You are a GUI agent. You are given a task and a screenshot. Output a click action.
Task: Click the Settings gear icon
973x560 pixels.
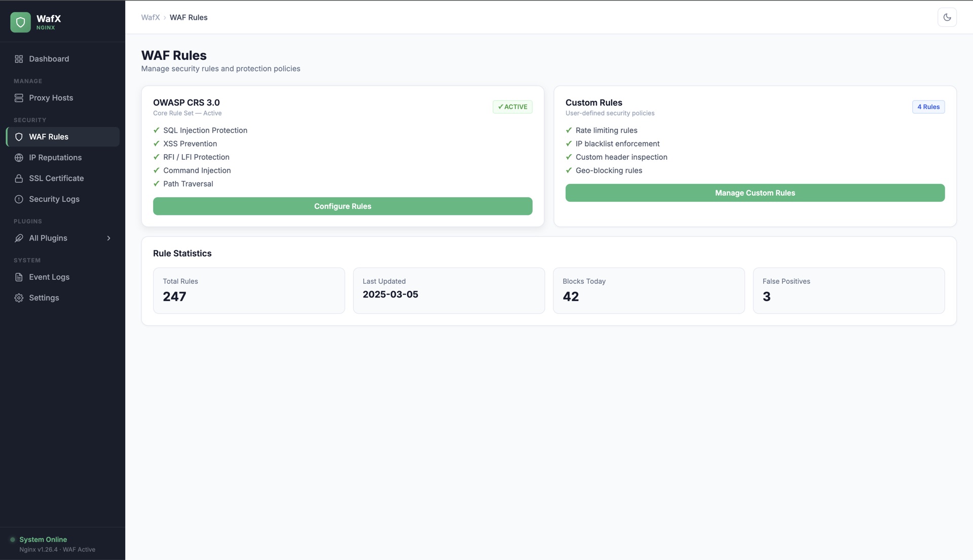pyautogui.click(x=19, y=298)
